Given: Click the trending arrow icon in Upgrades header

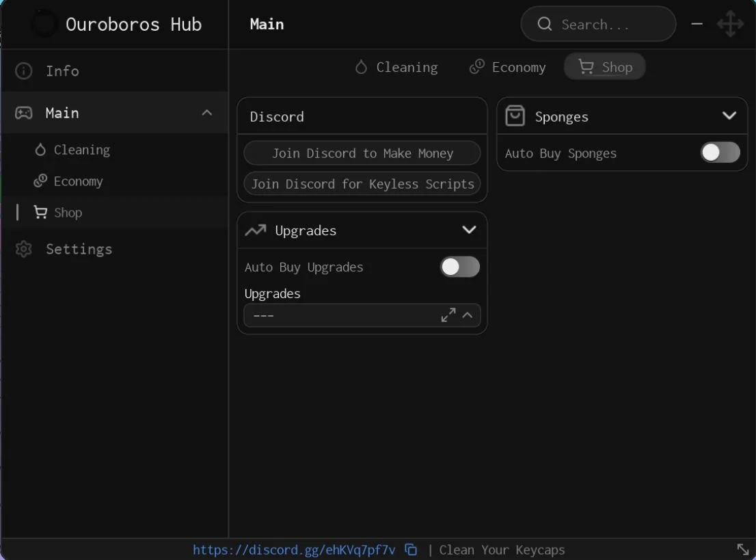Looking at the screenshot, I should (x=256, y=230).
